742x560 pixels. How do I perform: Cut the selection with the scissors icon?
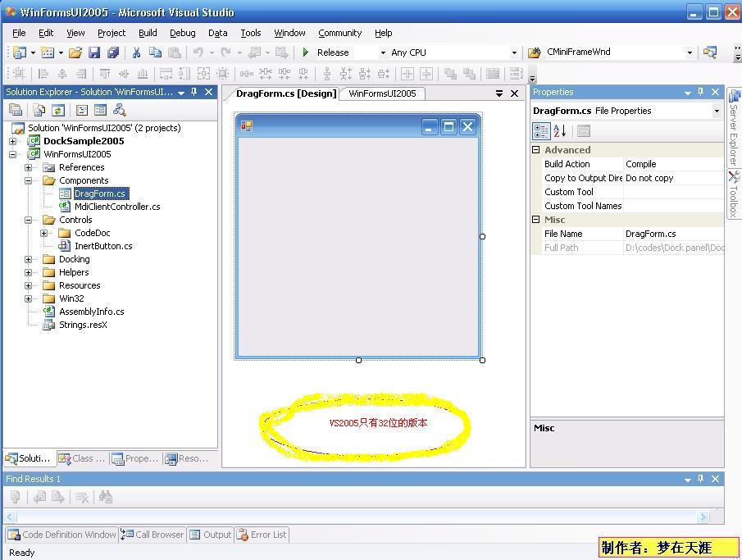point(136,52)
